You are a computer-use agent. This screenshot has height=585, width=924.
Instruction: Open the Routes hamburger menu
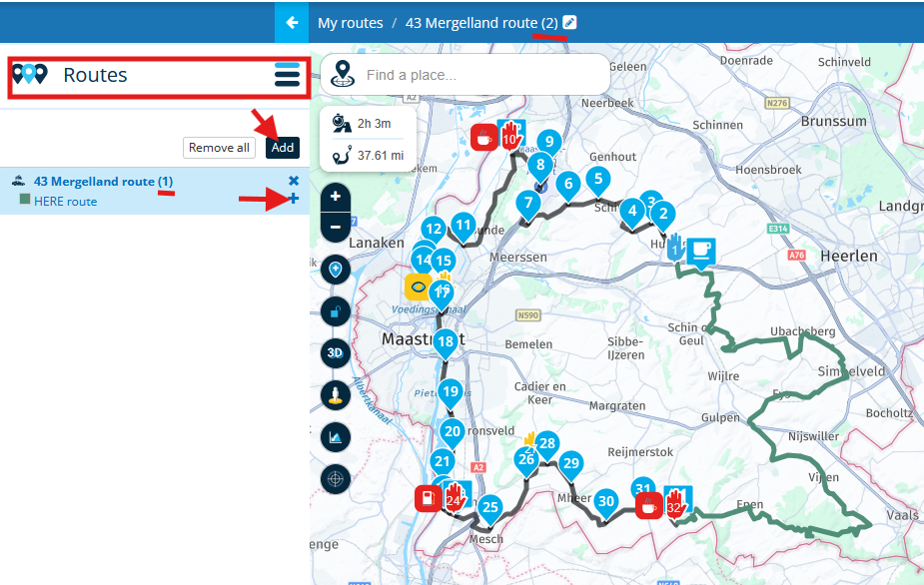pos(287,75)
